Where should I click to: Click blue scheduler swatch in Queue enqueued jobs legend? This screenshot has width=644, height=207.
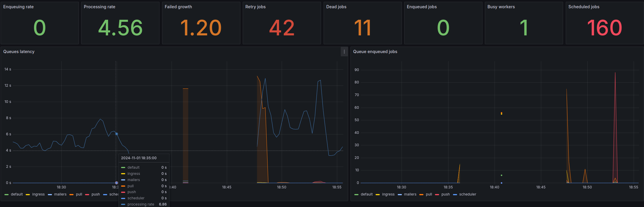click(x=455, y=195)
